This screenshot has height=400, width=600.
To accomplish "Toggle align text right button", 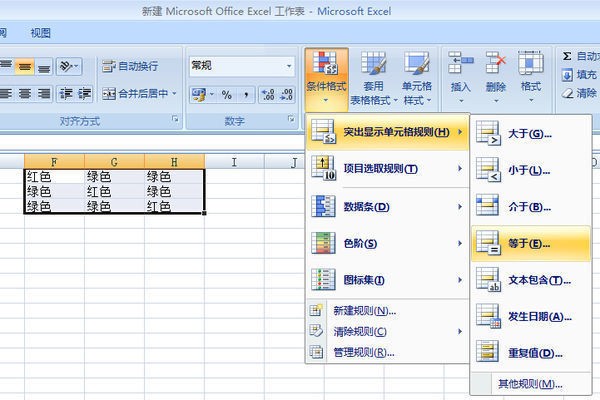I will click(x=44, y=94).
